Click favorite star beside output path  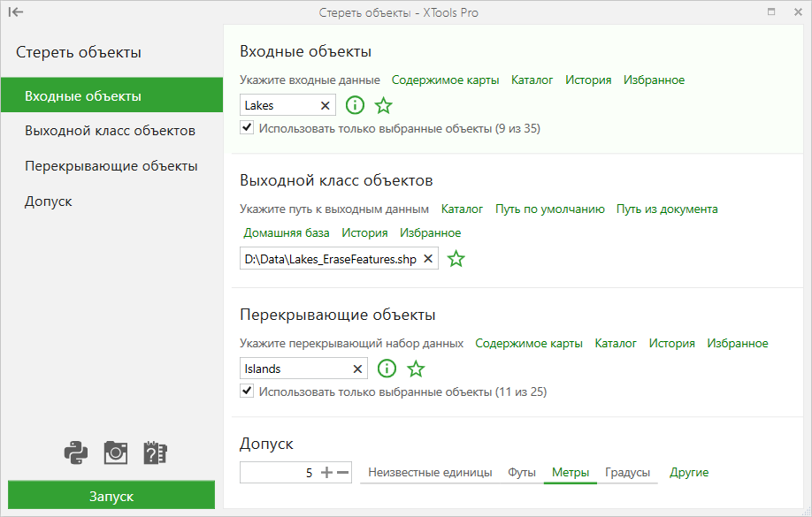456,258
